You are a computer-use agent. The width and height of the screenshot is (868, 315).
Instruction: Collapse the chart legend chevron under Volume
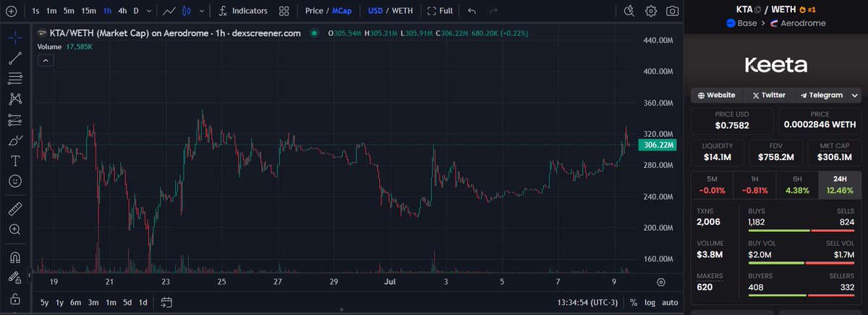46,61
